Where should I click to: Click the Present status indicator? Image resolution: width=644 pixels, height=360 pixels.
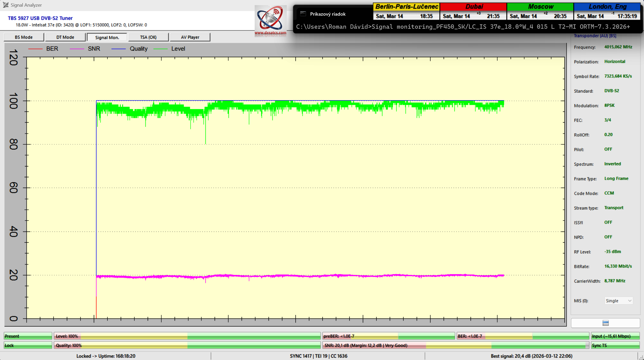coord(28,336)
